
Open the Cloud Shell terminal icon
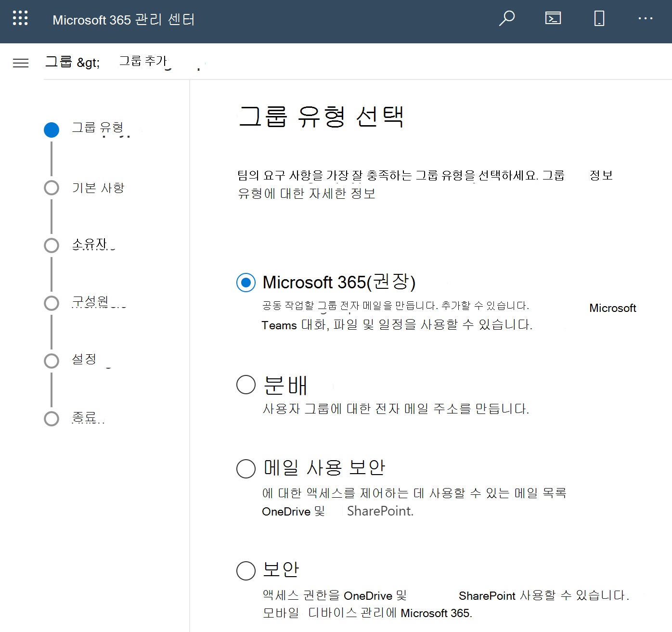coord(553,19)
